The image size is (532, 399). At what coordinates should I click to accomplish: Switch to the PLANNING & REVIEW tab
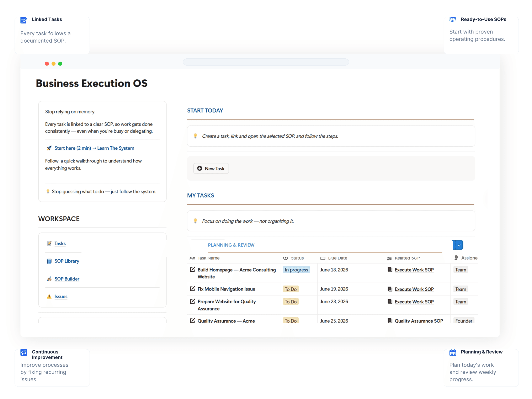tap(231, 245)
